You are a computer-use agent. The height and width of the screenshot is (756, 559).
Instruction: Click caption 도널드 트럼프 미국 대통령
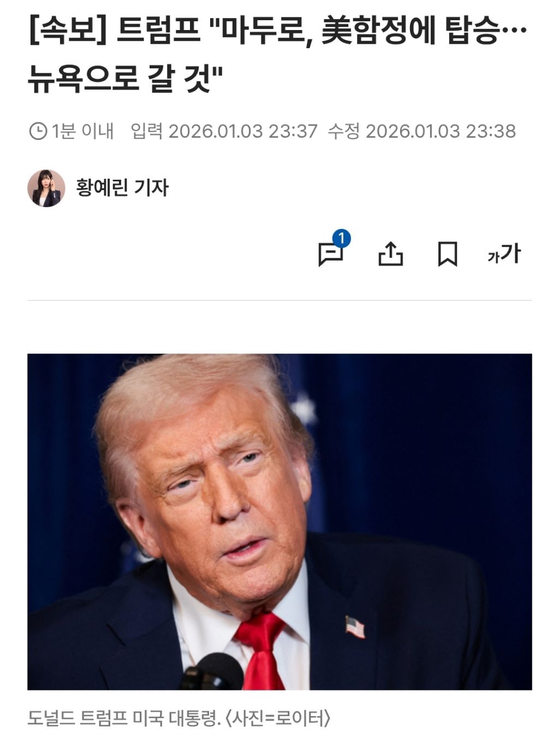124,718
